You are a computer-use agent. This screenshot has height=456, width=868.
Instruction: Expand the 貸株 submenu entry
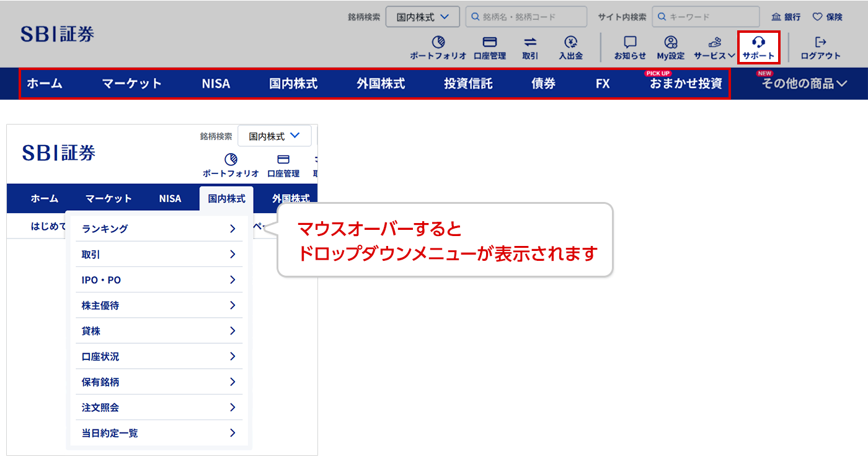[x=159, y=331]
